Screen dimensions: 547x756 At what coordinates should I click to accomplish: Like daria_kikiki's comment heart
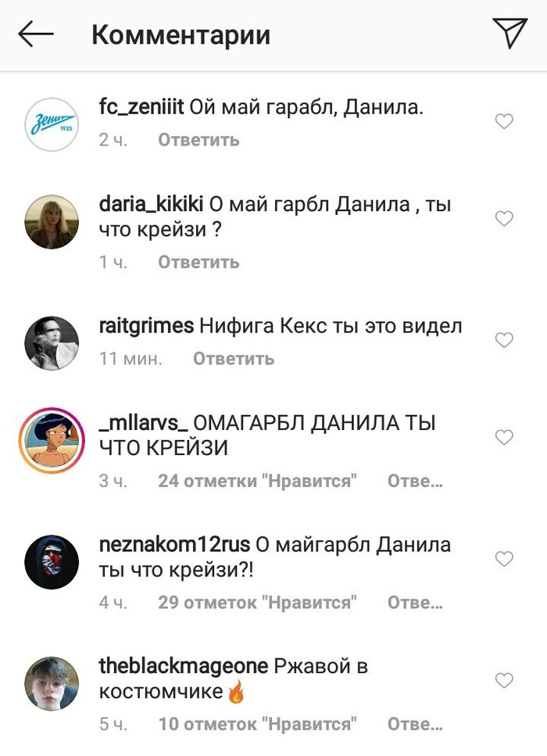pyautogui.click(x=504, y=218)
